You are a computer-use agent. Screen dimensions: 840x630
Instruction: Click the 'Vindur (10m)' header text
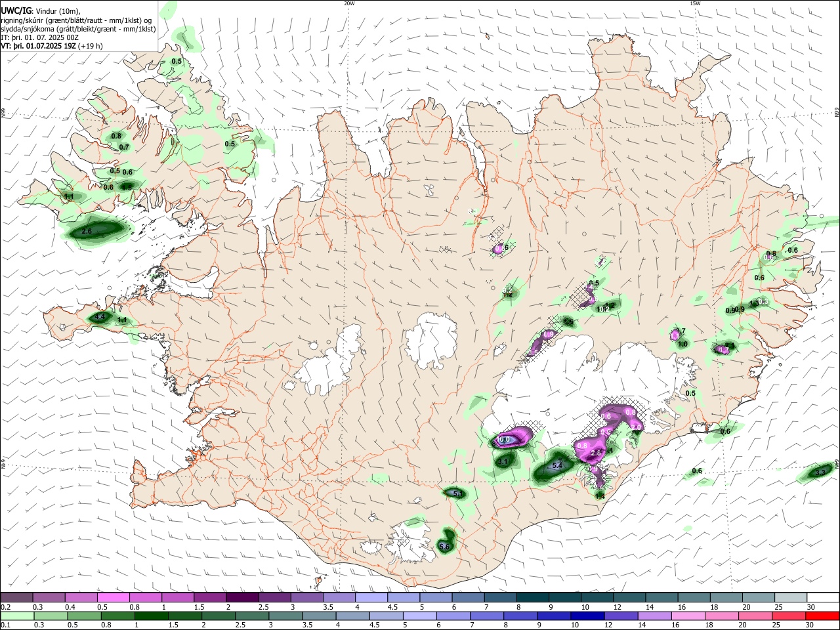(57, 10)
